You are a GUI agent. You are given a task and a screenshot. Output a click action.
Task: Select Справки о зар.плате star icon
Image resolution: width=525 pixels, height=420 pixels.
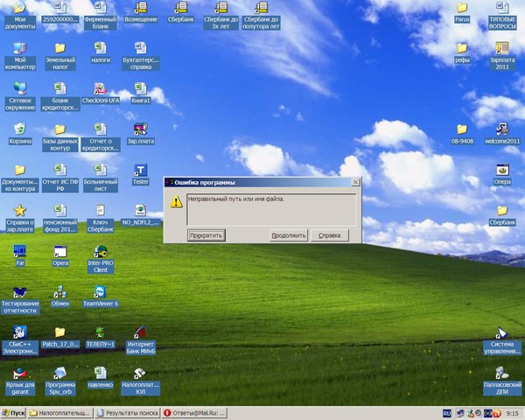[x=20, y=218]
